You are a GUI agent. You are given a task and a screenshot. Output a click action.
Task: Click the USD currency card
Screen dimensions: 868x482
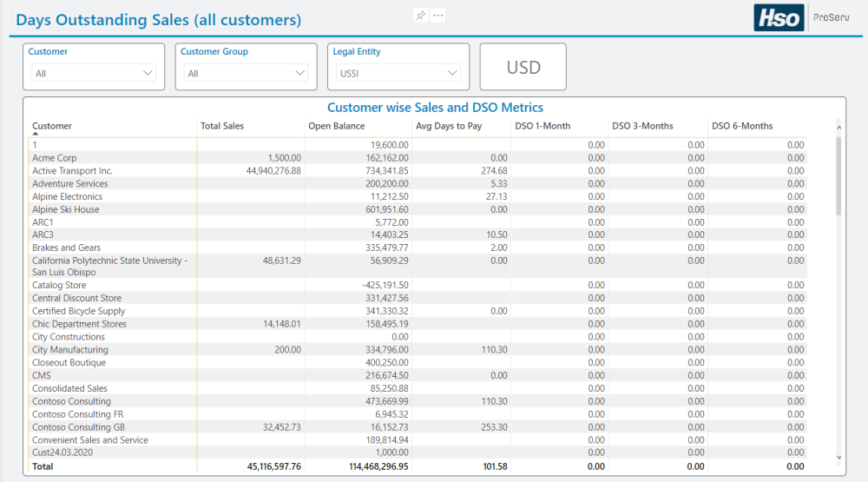(523, 67)
